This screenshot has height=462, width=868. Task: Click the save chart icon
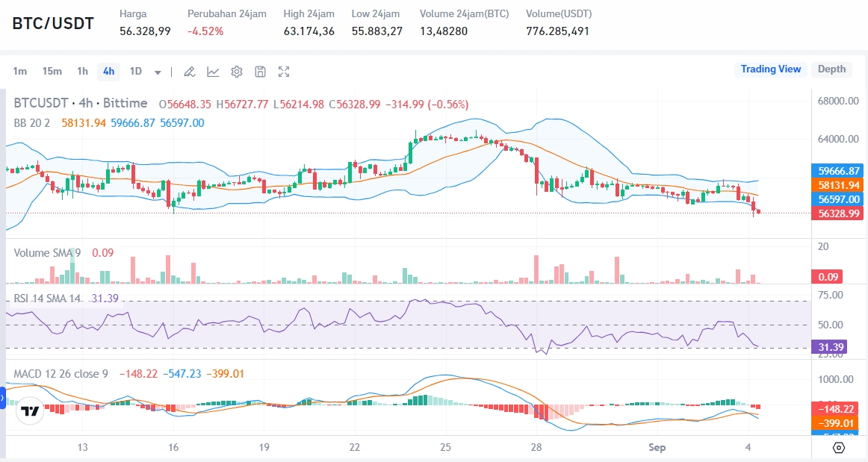[x=260, y=72]
